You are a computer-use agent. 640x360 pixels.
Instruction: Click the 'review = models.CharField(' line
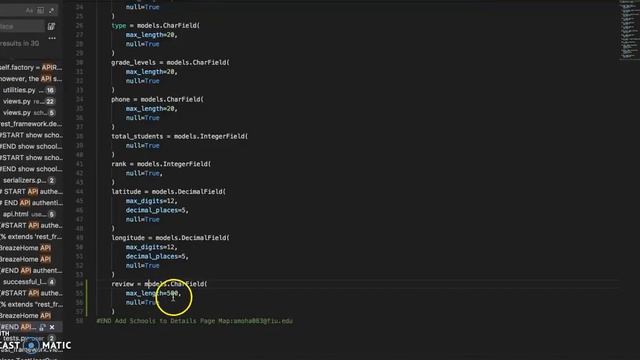click(159, 284)
